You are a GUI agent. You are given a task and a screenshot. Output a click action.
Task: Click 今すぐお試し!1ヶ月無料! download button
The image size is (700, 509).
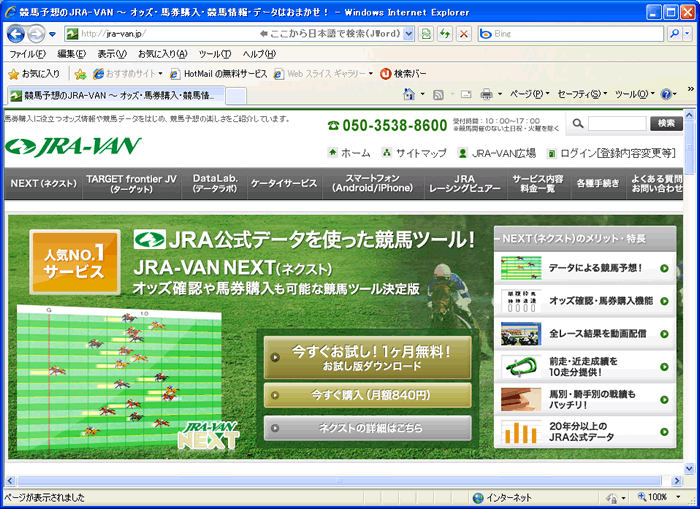[367, 358]
